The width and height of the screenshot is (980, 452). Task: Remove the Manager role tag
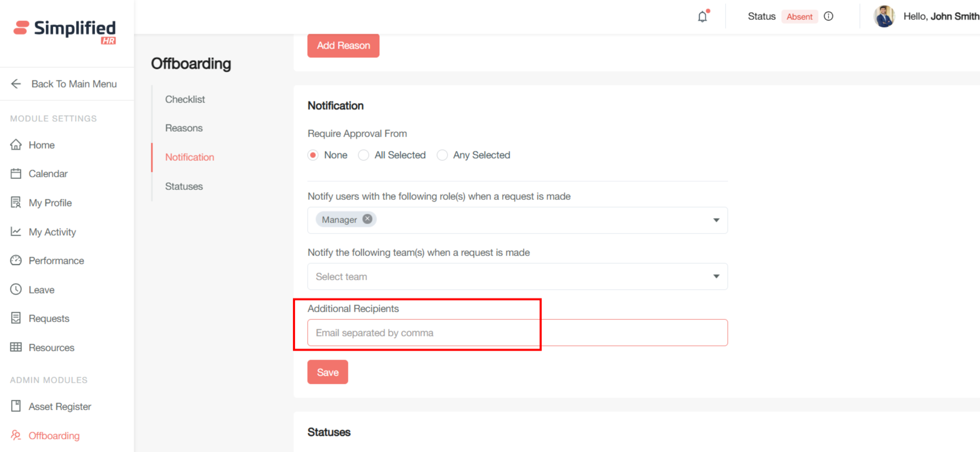[x=367, y=219]
